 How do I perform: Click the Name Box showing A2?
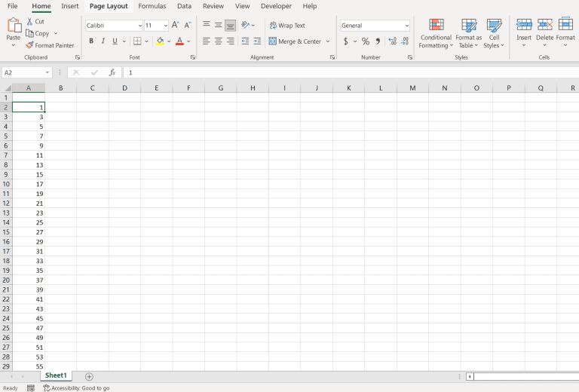(23, 72)
